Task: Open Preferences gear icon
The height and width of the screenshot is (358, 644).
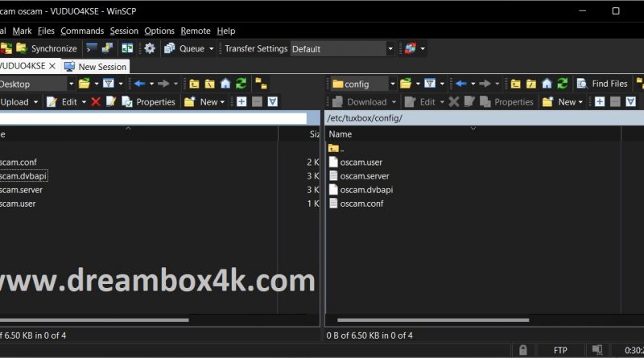Action: [x=150, y=48]
